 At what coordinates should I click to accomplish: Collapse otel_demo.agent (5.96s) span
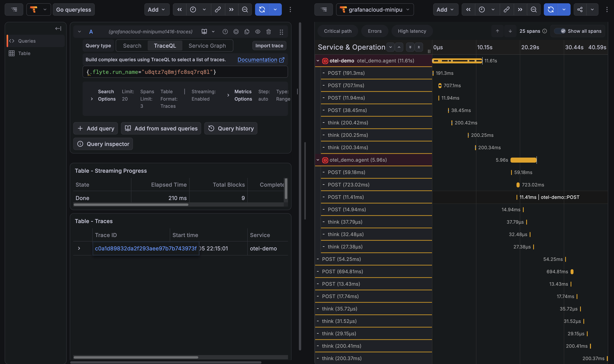[x=318, y=160]
